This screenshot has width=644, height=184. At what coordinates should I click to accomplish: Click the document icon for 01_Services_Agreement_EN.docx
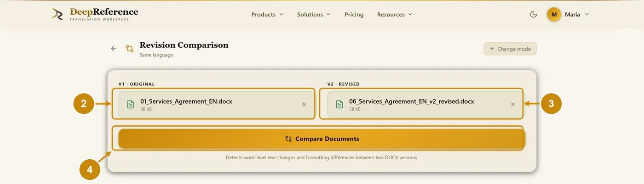[x=131, y=105]
